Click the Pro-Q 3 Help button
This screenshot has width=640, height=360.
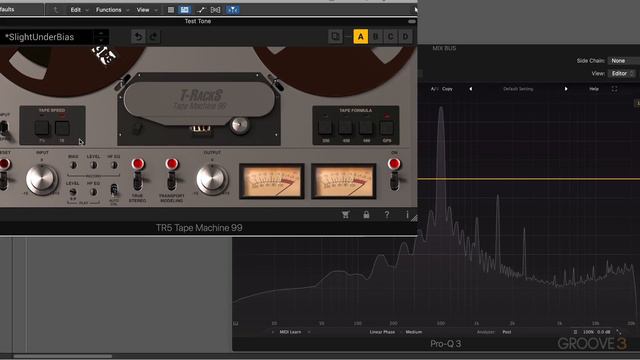pos(594,89)
